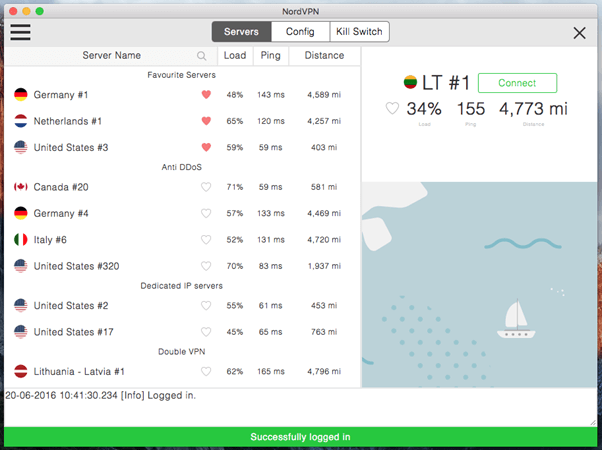Select the Germany #4 server name
602x450 pixels.
click(61, 213)
